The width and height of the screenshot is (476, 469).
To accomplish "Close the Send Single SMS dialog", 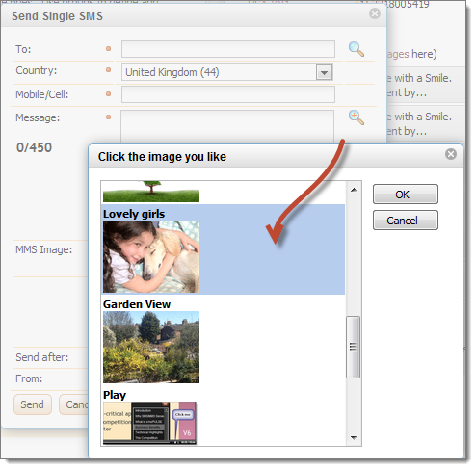I will point(375,13).
